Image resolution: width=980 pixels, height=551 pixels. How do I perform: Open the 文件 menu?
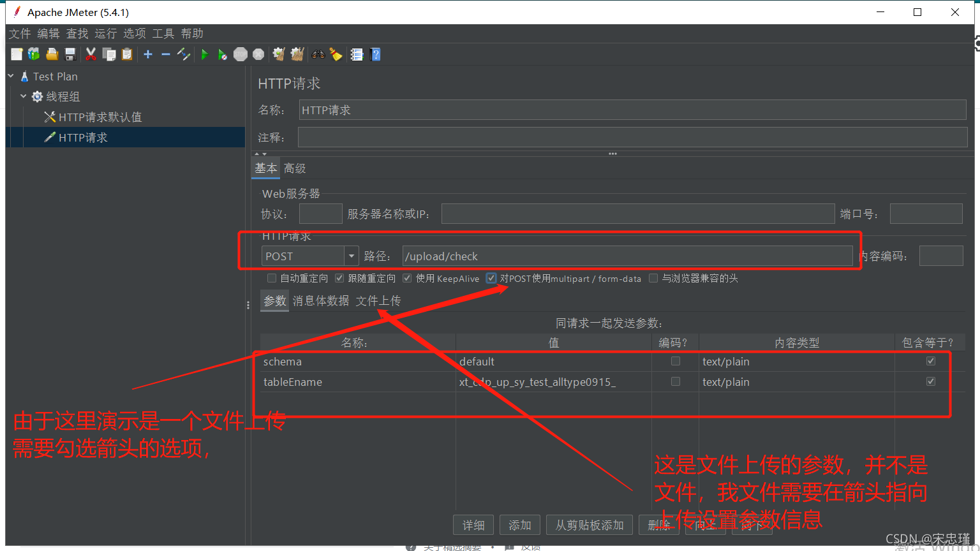tap(20, 33)
